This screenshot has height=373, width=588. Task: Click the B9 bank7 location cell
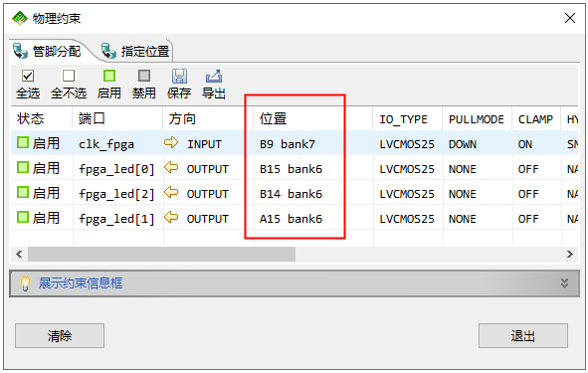point(313,143)
